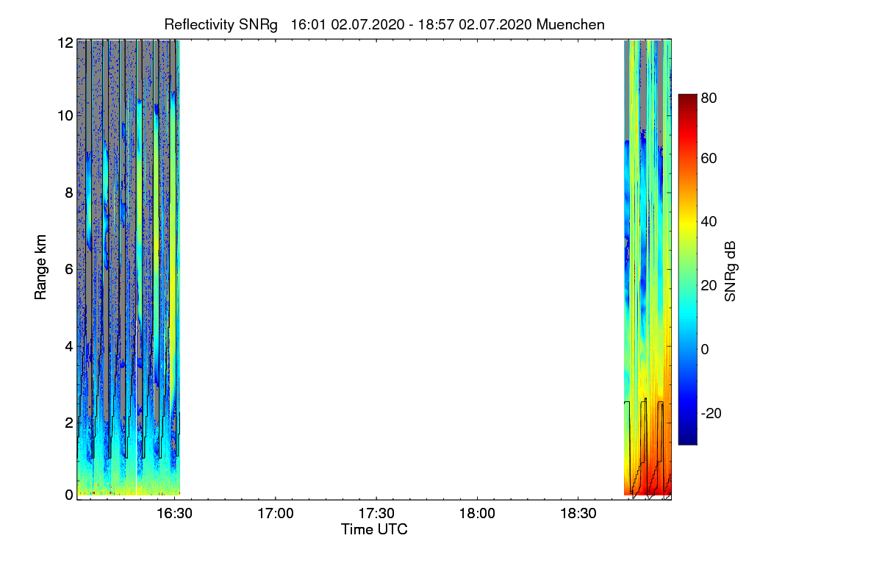The width and height of the screenshot is (882, 588).
Task: Click the plot title "Reflectivity SNRg"
Action: point(221,24)
